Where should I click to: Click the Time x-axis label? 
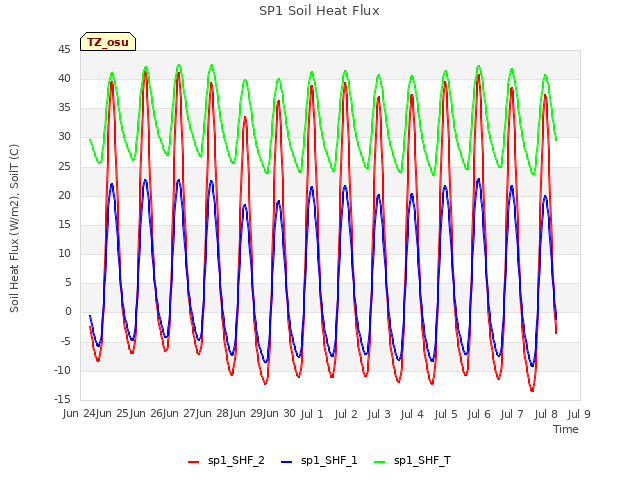pyautogui.click(x=566, y=429)
